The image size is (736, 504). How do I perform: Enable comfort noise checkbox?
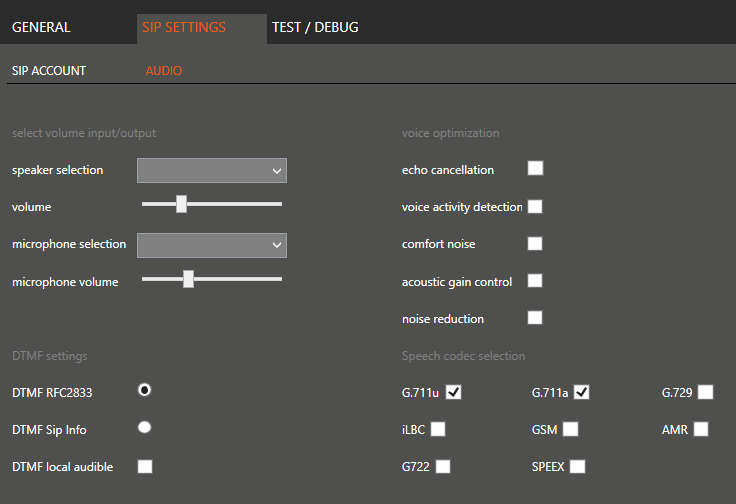535,243
